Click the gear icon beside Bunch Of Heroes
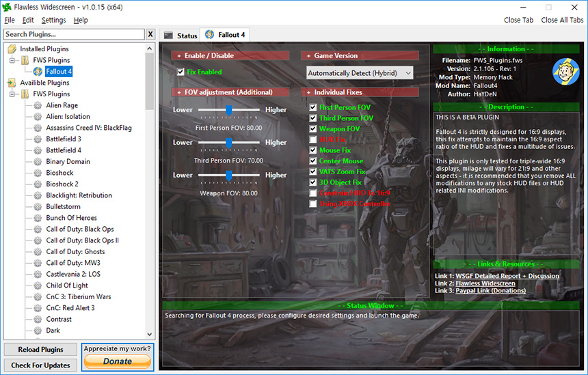The width and height of the screenshot is (588, 375). coord(38,218)
